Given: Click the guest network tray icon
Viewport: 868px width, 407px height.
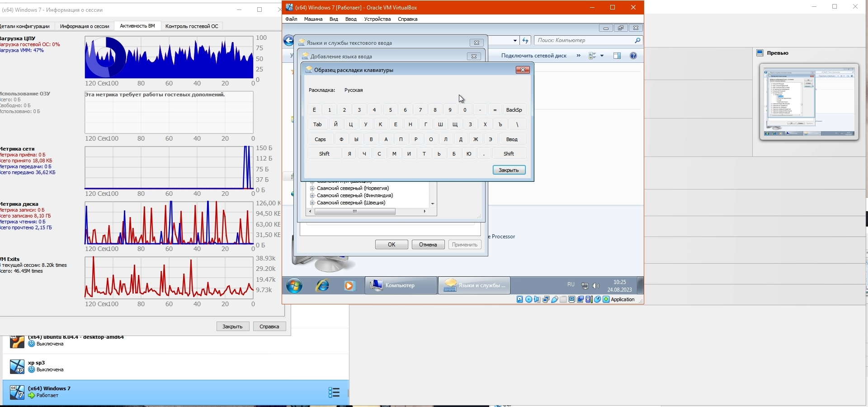Looking at the screenshot, I should pyautogui.click(x=585, y=286).
